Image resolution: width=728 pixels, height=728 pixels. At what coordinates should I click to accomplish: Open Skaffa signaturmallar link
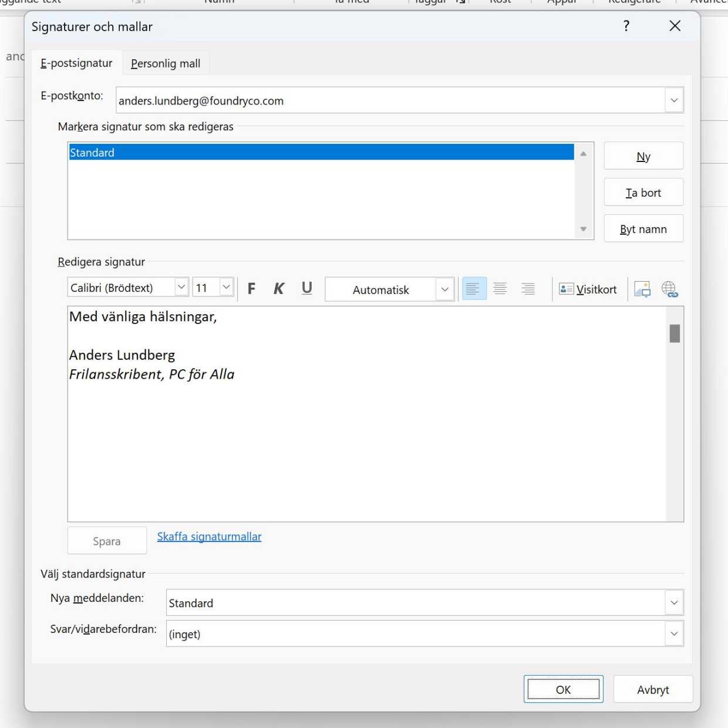(209, 536)
